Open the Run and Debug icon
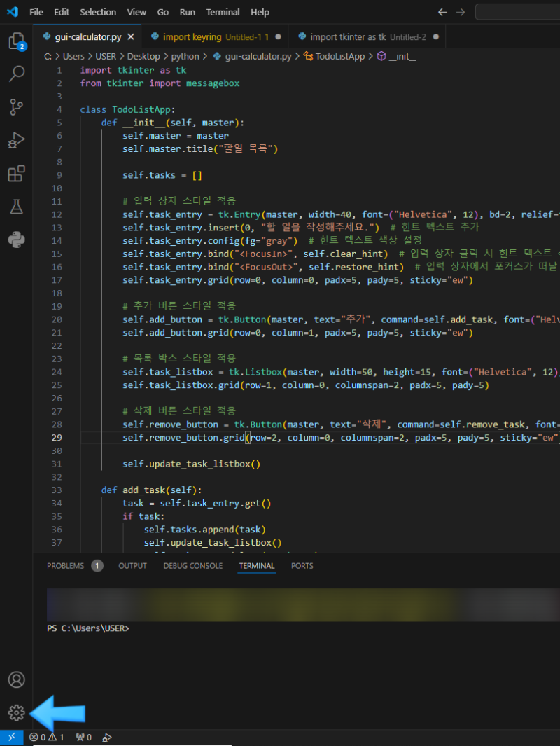560x746 pixels. pyautogui.click(x=17, y=139)
